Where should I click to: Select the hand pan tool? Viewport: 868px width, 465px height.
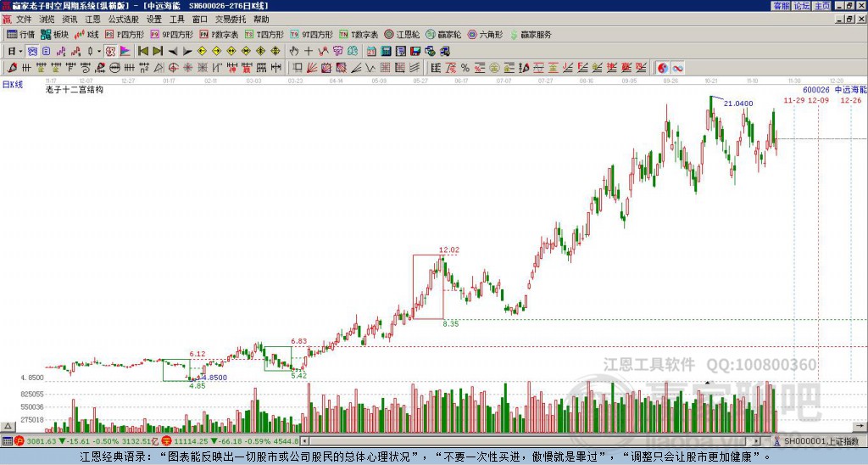[x=294, y=52]
